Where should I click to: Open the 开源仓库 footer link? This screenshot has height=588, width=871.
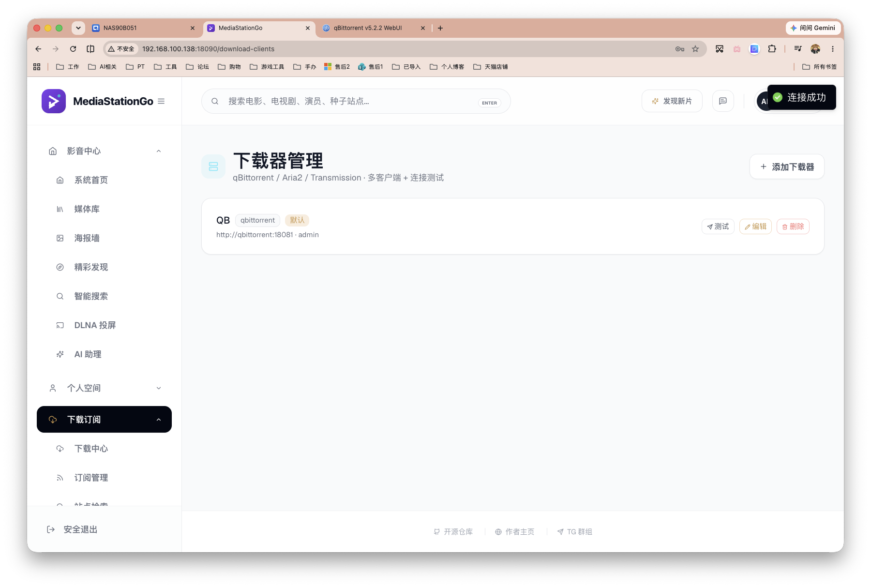pyautogui.click(x=453, y=532)
